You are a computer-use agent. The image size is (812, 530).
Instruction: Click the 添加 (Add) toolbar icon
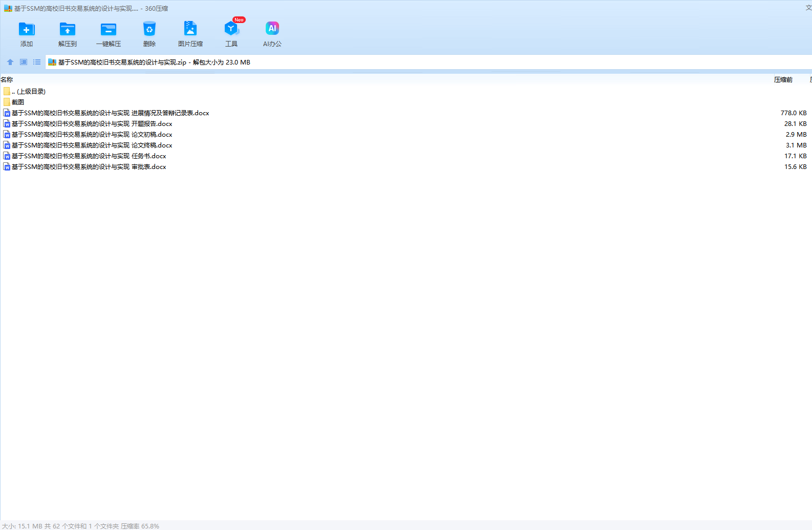(27, 29)
